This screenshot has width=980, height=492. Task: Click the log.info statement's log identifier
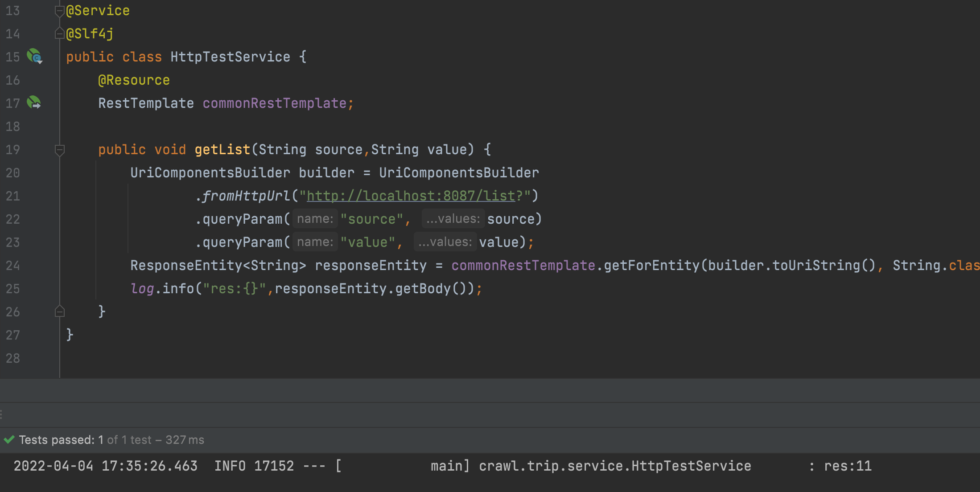(142, 288)
